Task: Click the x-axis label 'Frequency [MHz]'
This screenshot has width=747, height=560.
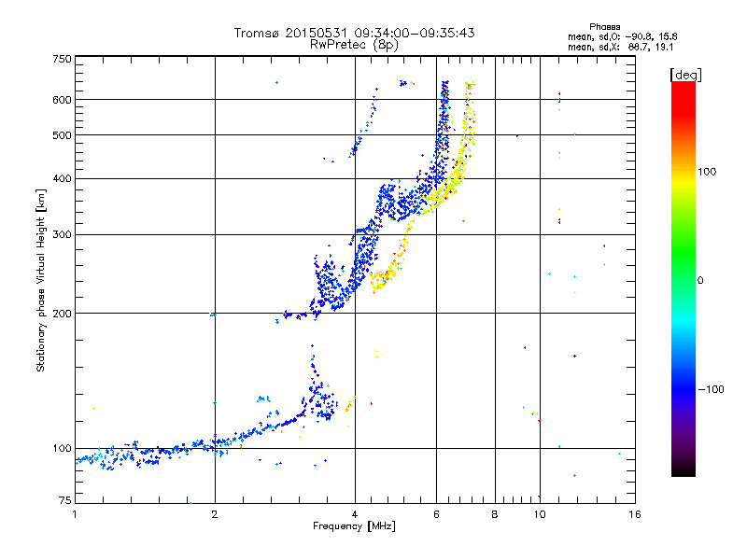Action: click(354, 526)
